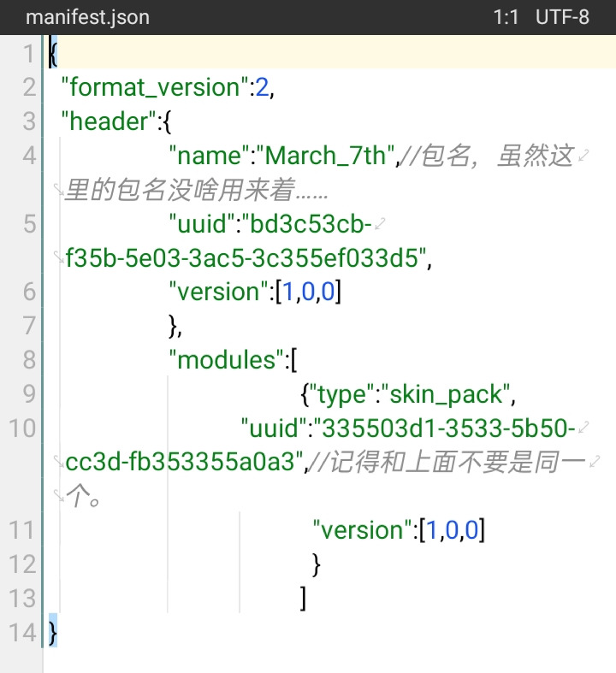Click the 1:1 cursor position indicator
This screenshot has width=616, height=673.
tap(506, 18)
